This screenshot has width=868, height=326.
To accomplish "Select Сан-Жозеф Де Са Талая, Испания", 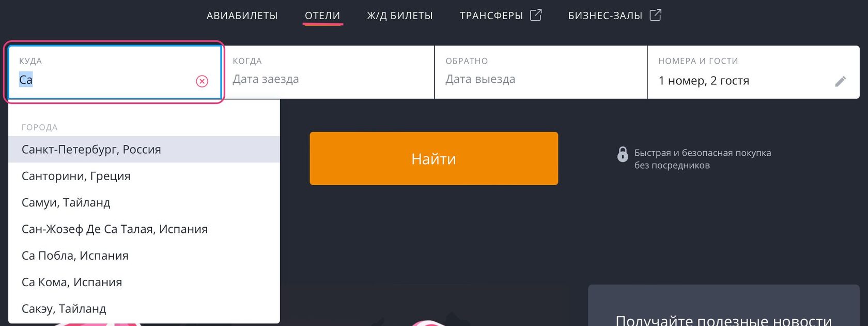I will click(144, 229).
